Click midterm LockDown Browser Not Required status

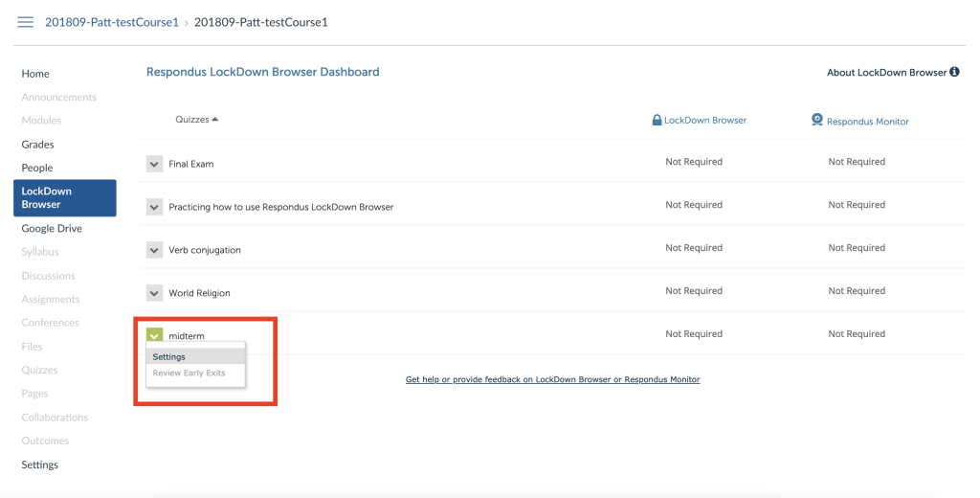694,334
